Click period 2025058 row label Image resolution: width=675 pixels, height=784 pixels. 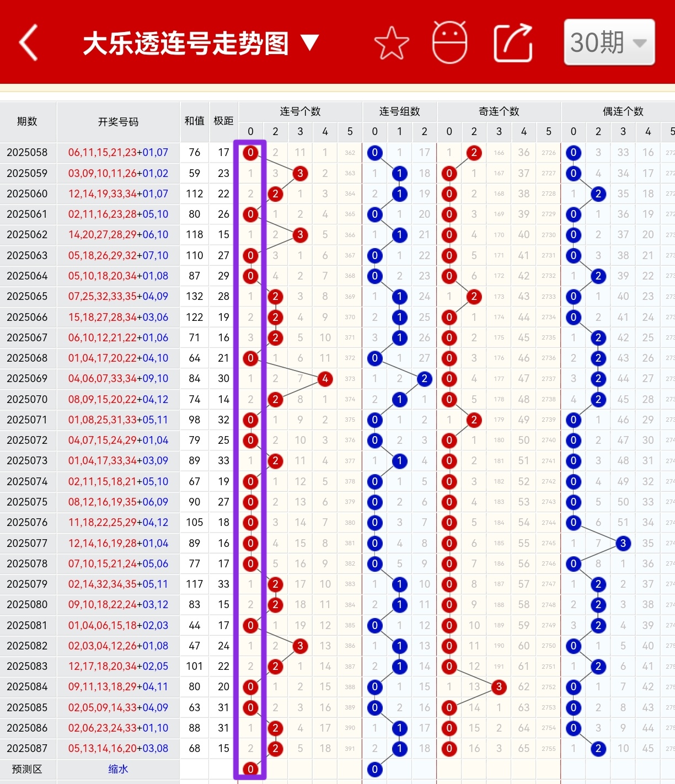click(27, 152)
